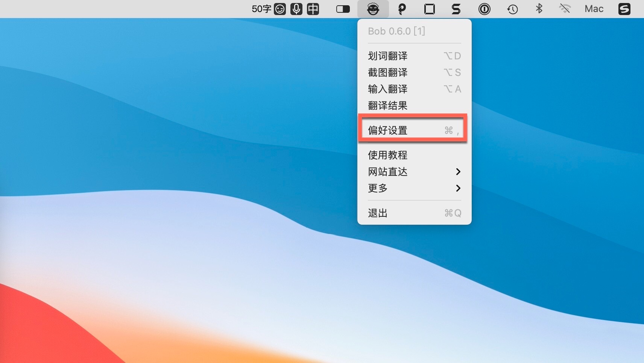Screen dimensions: 644x363
Task: Open the square outline menu bar icon
Action: [x=429, y=9]
